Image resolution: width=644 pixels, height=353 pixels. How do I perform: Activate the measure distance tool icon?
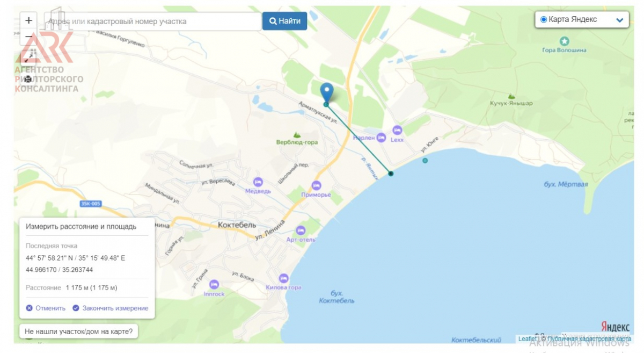pos(29,55)
